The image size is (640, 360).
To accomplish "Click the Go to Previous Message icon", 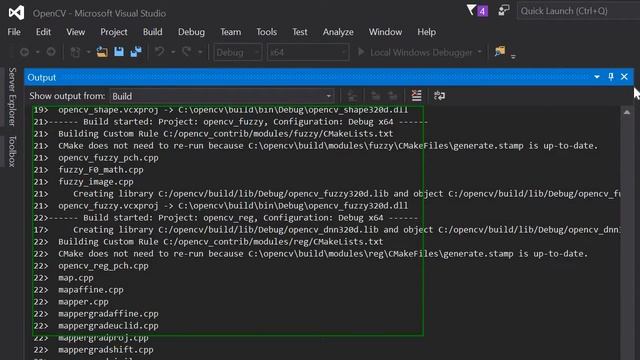I will (x=376, y=96).
